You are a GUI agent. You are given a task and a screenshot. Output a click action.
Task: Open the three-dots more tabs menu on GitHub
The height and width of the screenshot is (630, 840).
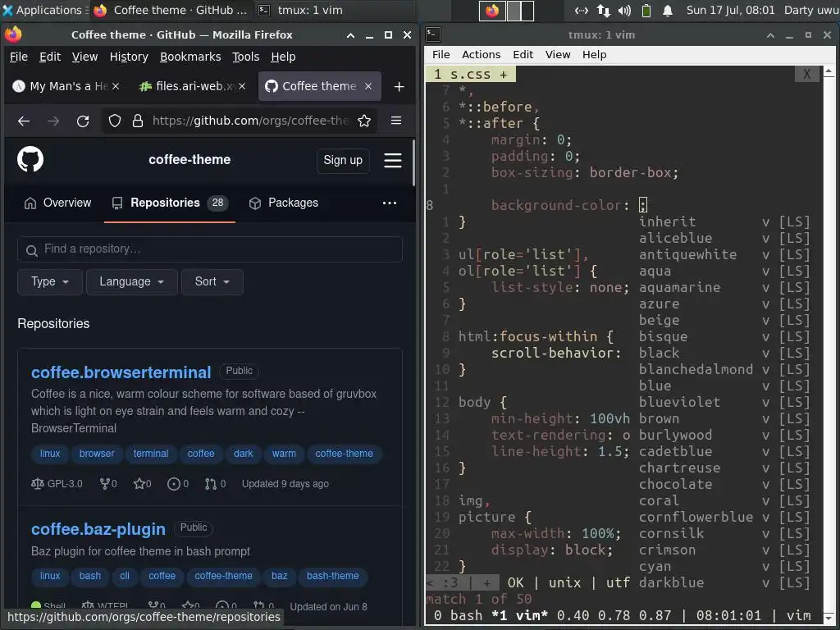click(x=390, y=203)
